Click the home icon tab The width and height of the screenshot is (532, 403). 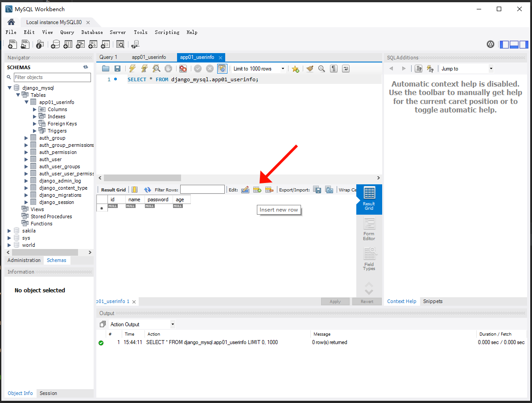click(11, 22)
